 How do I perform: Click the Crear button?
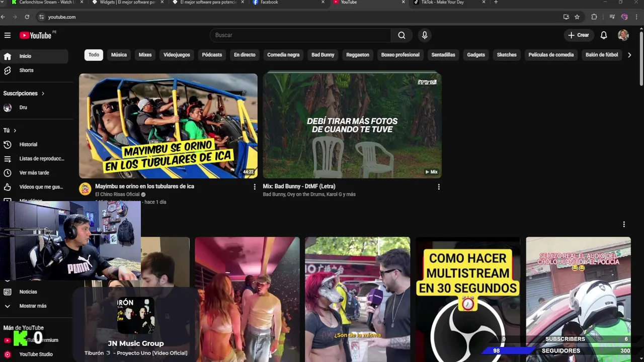pos(579,35)
